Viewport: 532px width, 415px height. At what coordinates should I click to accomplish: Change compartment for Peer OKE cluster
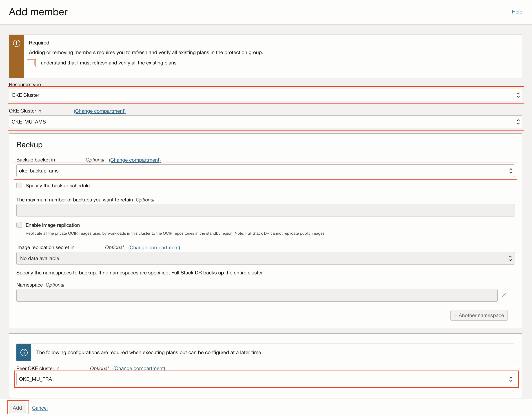click(x=139, y=369)
